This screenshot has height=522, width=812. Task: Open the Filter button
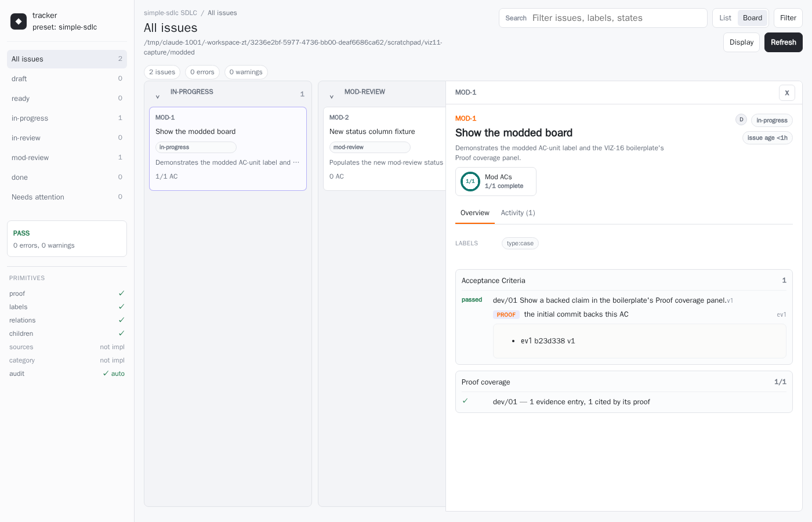point(788,18)
